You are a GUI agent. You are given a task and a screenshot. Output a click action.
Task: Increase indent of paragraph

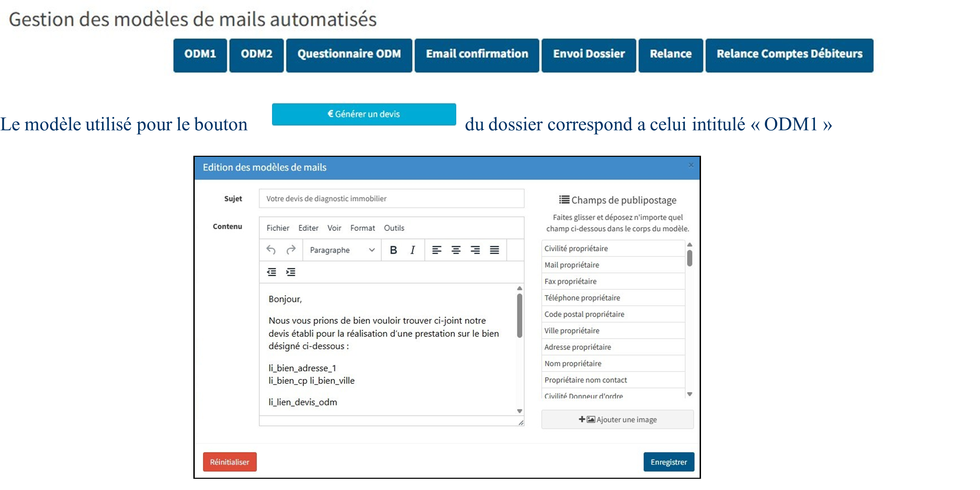tap(291, 272)
